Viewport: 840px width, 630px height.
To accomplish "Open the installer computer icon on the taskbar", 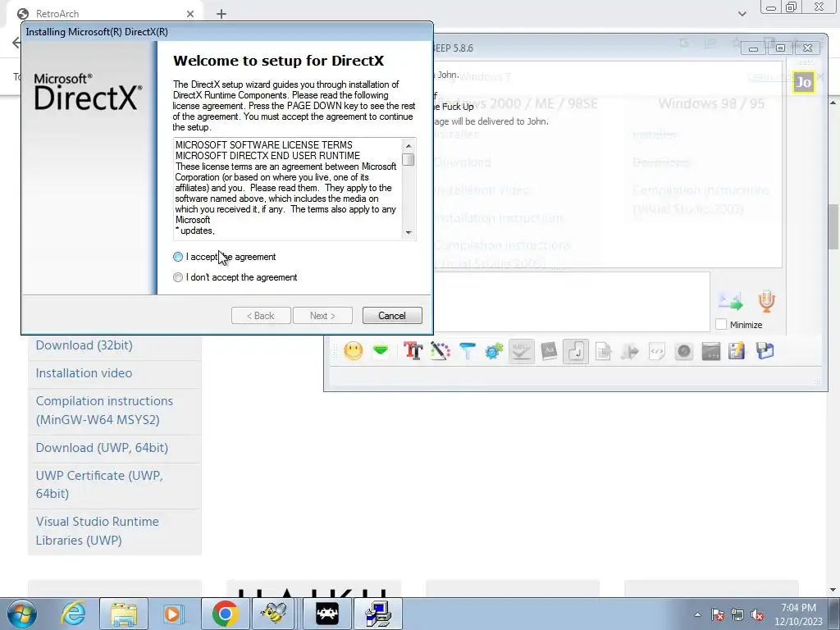I will tap(378, 614).
